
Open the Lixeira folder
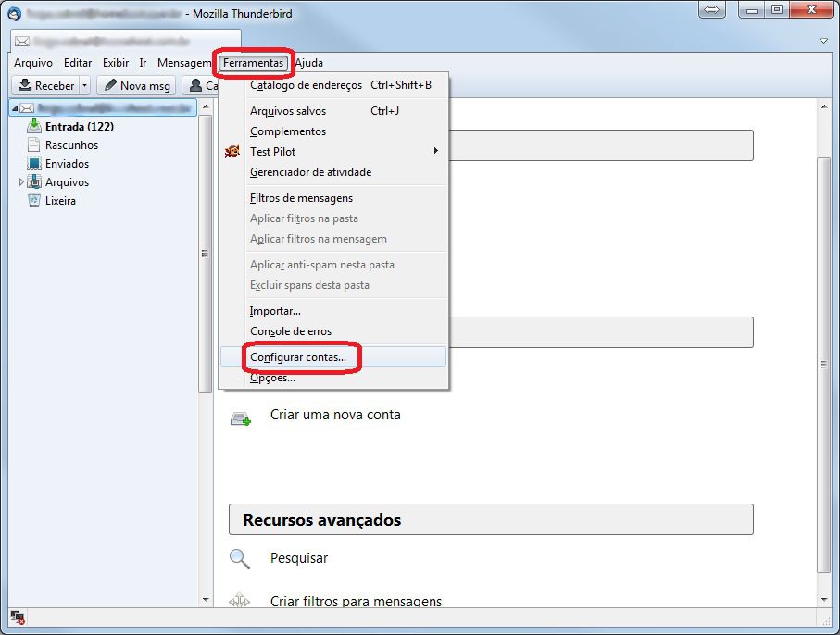click(60, 201)
